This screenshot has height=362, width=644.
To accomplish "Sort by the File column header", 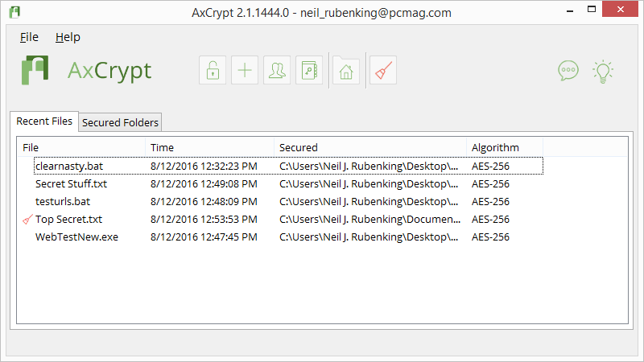I will coord(81,147).
